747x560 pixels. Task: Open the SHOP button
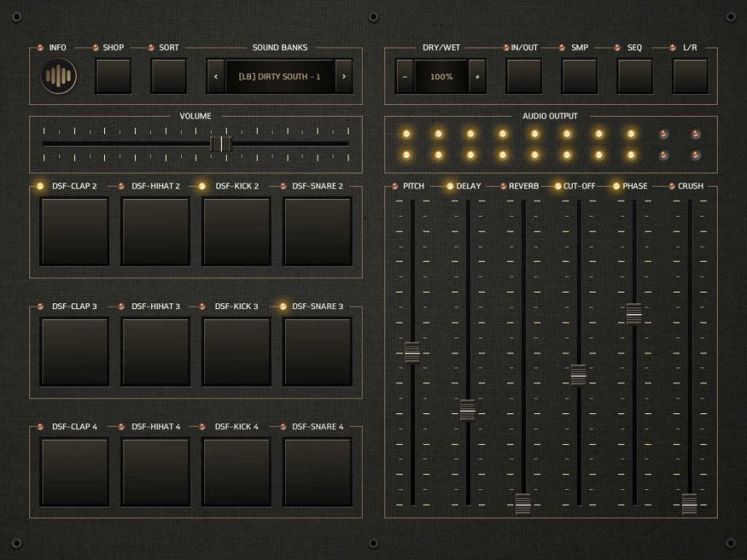(112, 75)
